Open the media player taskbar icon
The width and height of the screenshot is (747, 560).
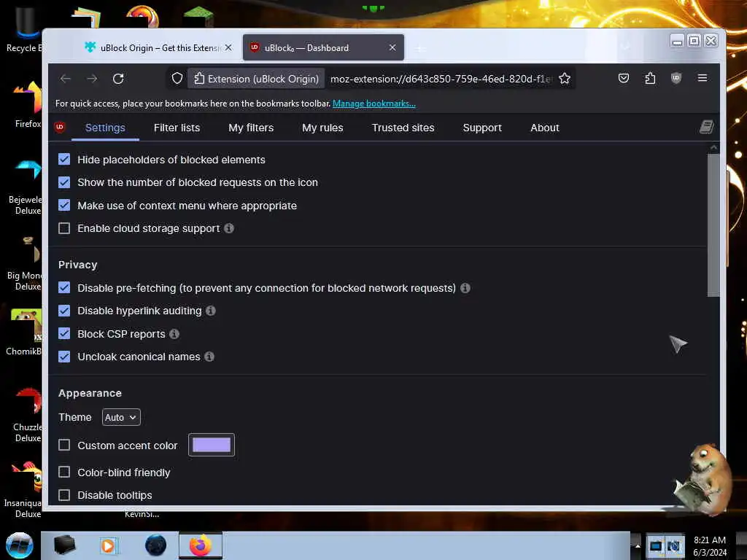108,545
